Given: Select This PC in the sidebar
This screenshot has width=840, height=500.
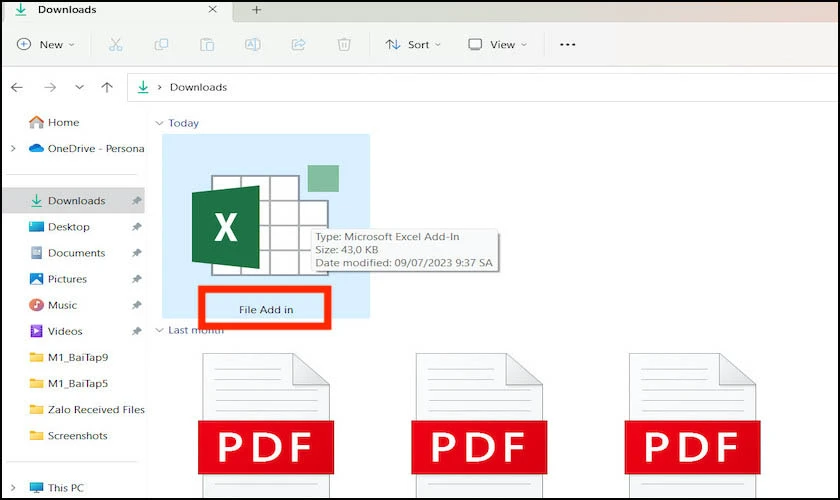Looking at the screenshot, I should point(57,488).
